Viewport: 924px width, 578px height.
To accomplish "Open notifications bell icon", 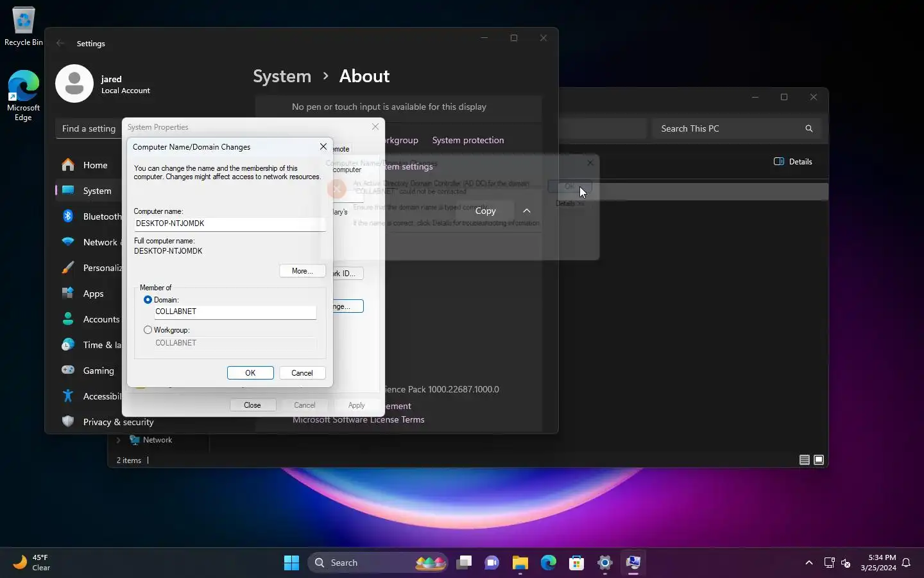I will coord(907,563).
